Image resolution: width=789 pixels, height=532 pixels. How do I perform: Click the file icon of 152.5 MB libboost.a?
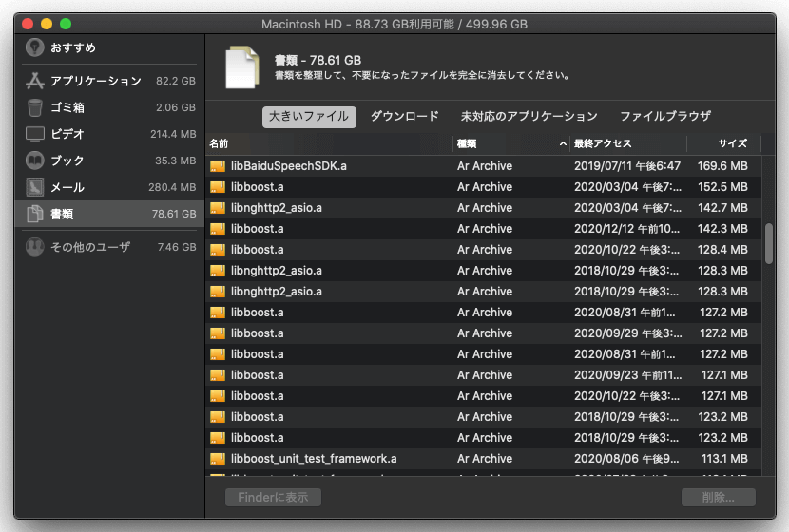[218, 187]
